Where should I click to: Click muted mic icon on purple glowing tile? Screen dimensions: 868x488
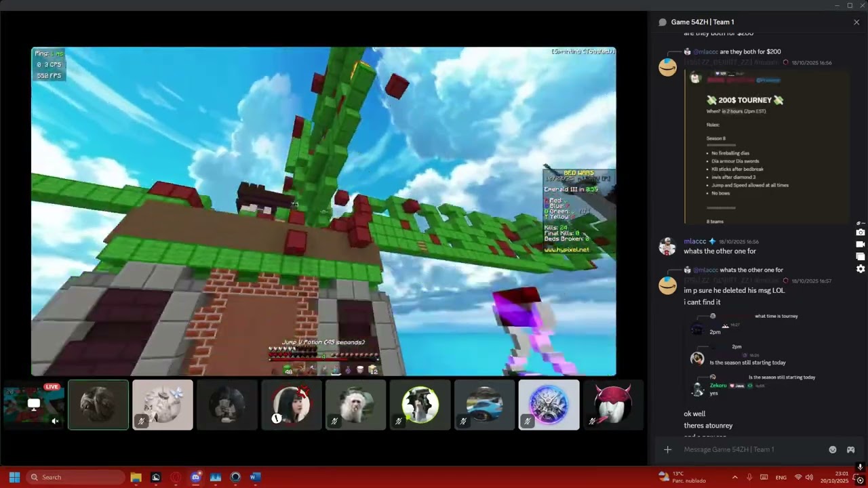pyautogui.click(x=528, y=421)
